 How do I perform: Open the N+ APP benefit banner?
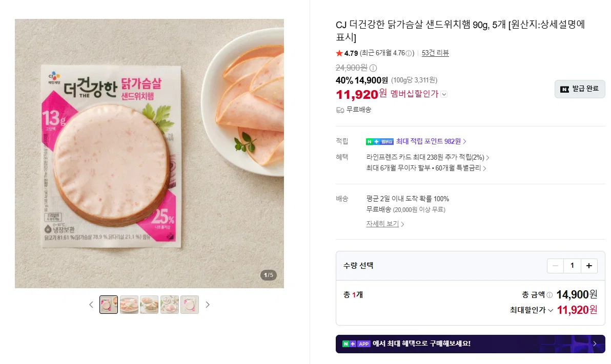tap(471, 344)
